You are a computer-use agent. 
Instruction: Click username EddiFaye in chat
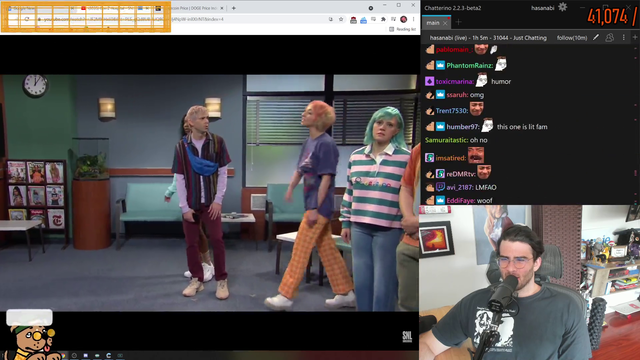click(461, 200)
